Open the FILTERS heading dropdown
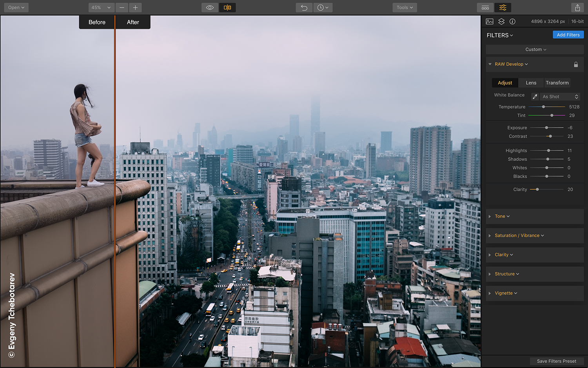Image resolution: width=588 pixels, height=368 pixels. pos(500,35)
